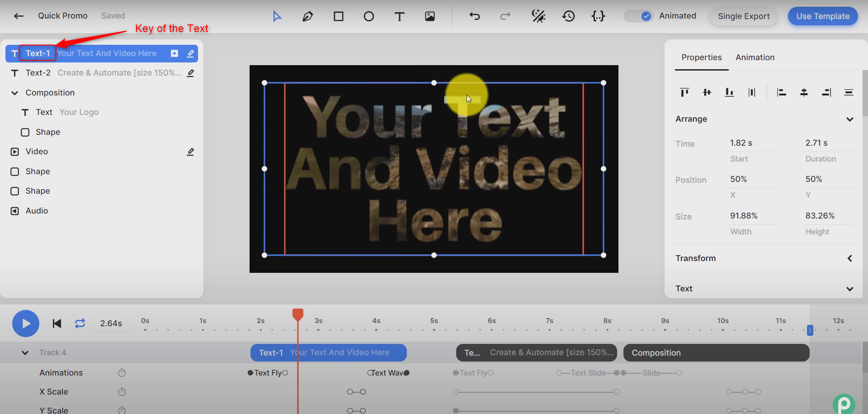Add an image with the Image tool

pos(430,17)
